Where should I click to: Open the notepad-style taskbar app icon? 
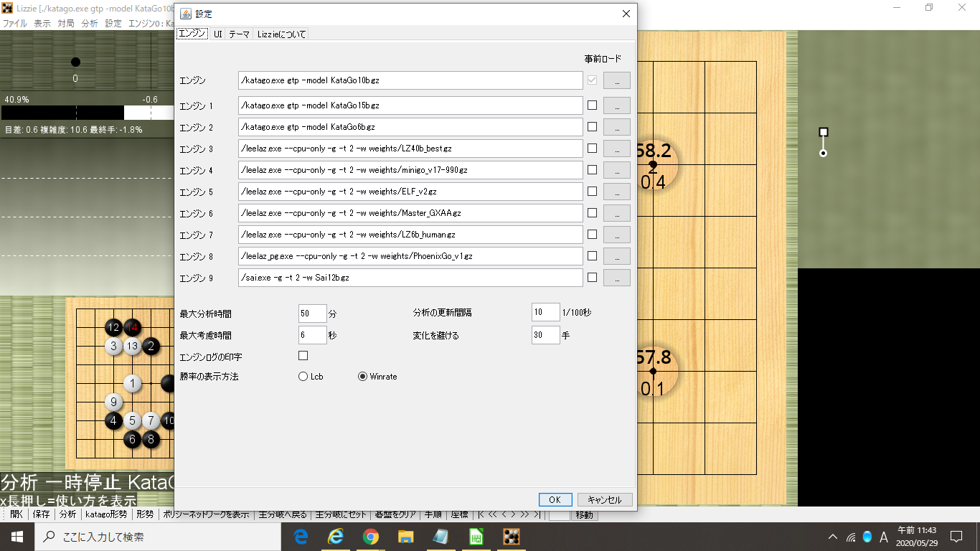click(x=440, y=537)
